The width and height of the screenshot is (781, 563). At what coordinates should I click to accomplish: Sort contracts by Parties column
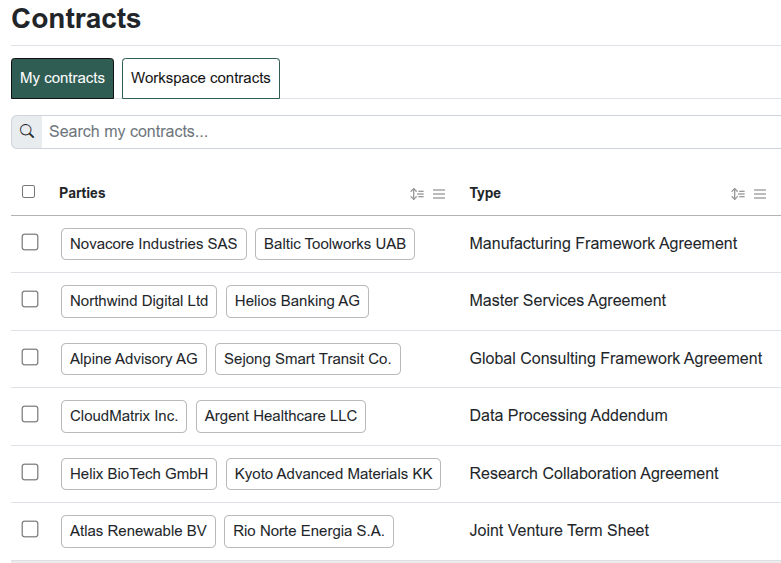(417, 194)
